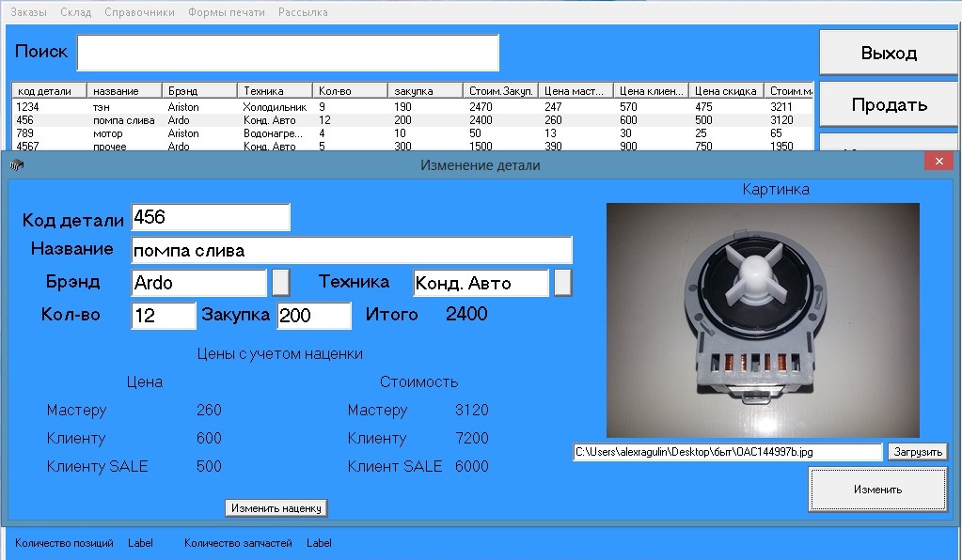Focus the Код детали input field
This screenshot has width=962, height=560.
coord(211,217)
